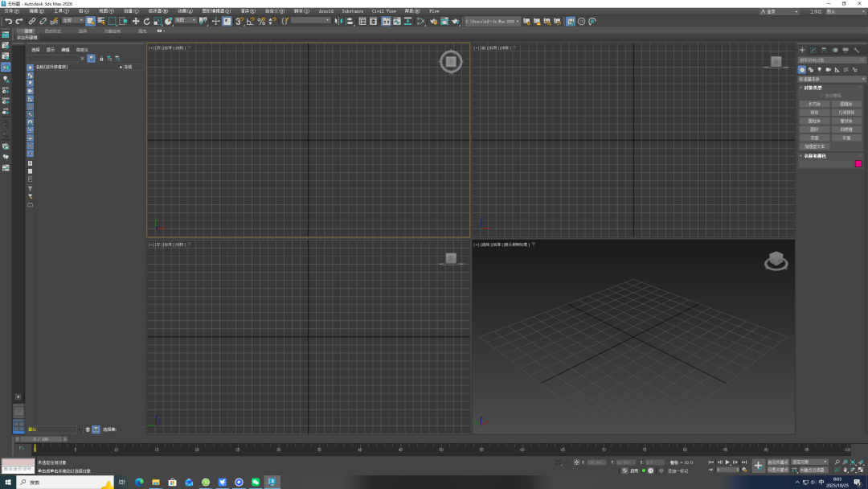
Task: Switch to Cameras category in Create panel
Action: point(828,70)
